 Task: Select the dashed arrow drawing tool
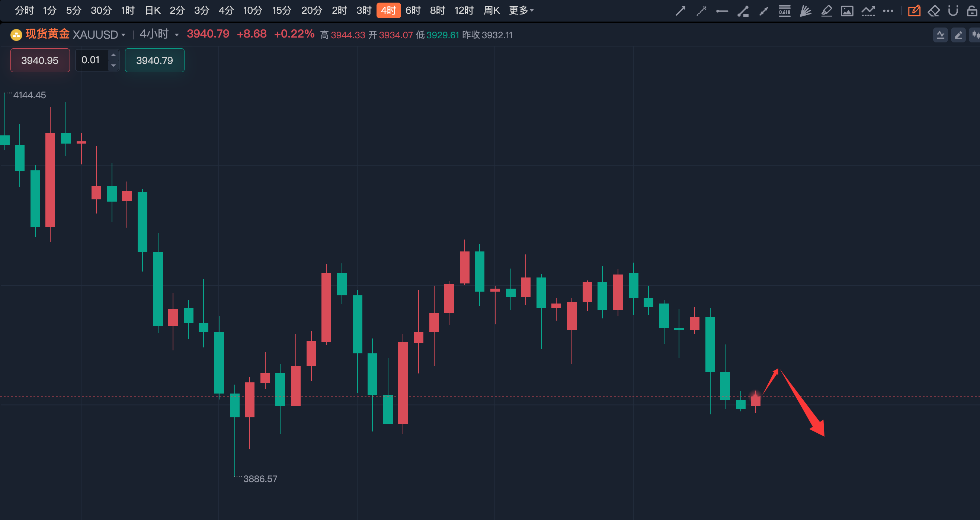[701, 11]
